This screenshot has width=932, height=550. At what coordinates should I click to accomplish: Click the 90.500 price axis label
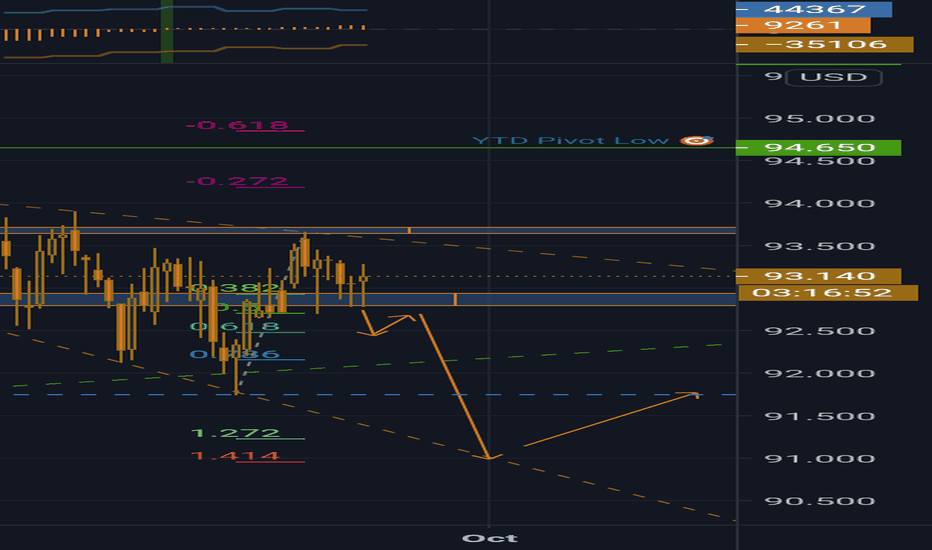pos(820,501)
